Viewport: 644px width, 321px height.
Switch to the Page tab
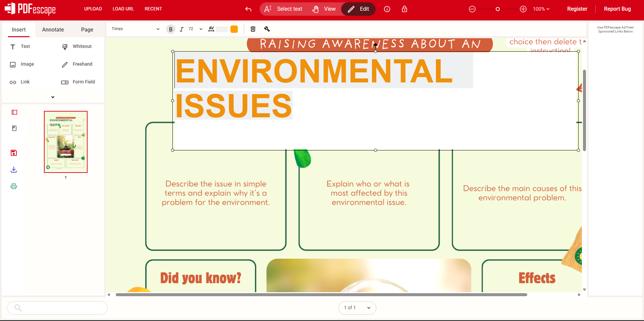click(87, 30)
